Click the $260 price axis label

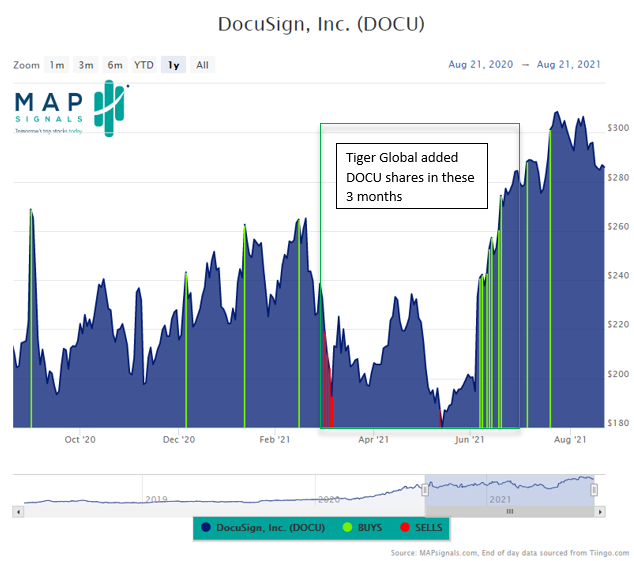pos(618,227)
